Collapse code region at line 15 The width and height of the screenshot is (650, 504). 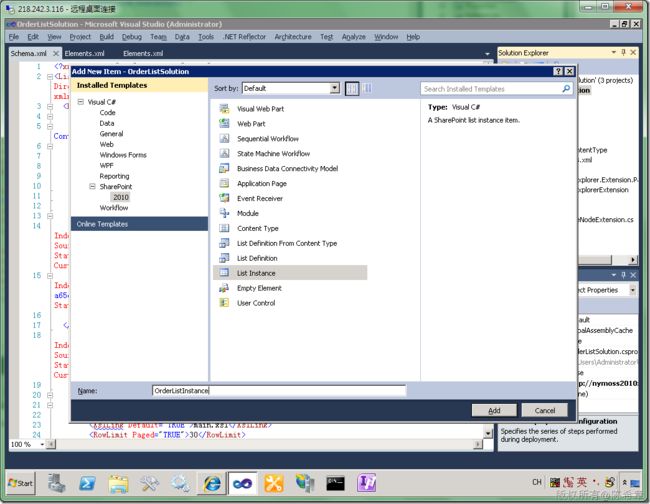point(50,276)
